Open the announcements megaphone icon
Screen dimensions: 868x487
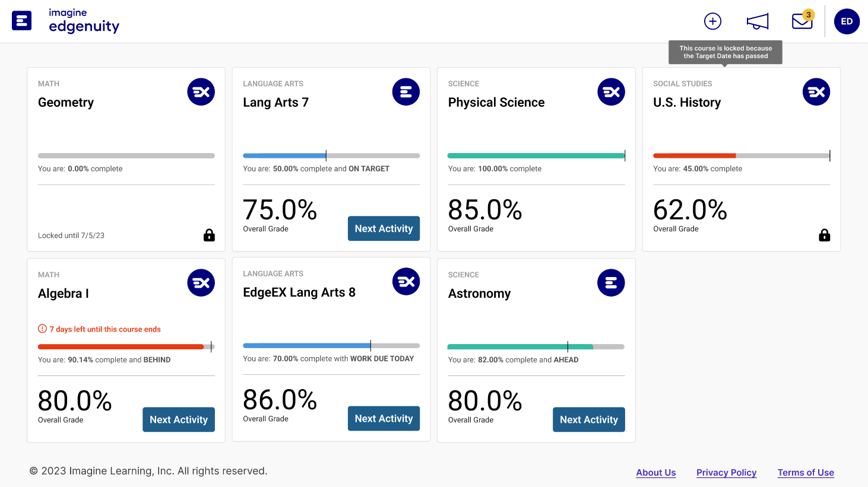click(x=757, y=21)
